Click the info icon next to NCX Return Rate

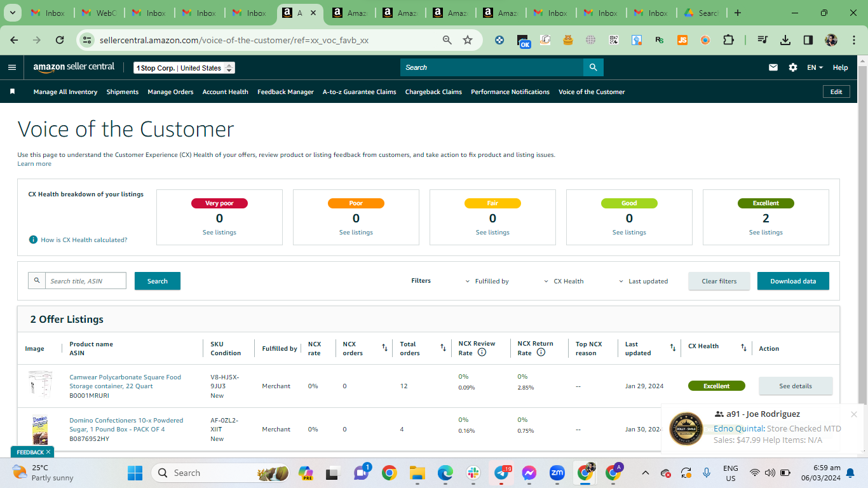point(541,352)
